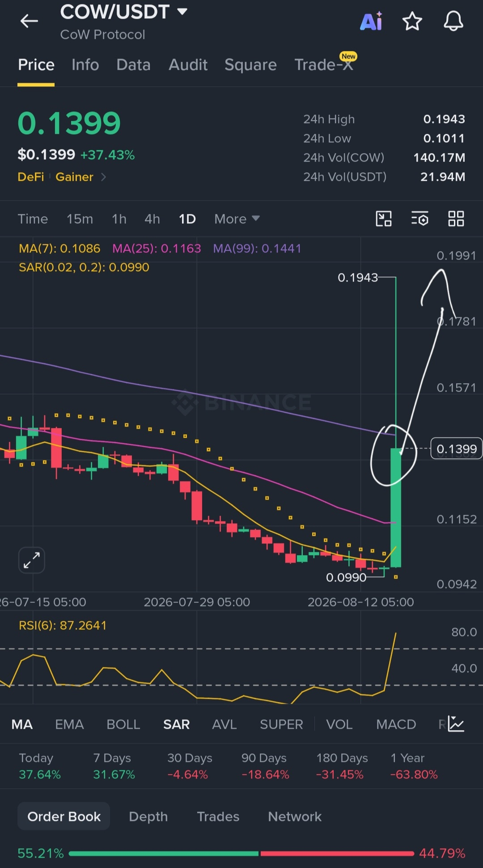The width and height of the screenshot is (483, 868).
Task: Open the indicator chart icon at row end
Action: point(456,724)
